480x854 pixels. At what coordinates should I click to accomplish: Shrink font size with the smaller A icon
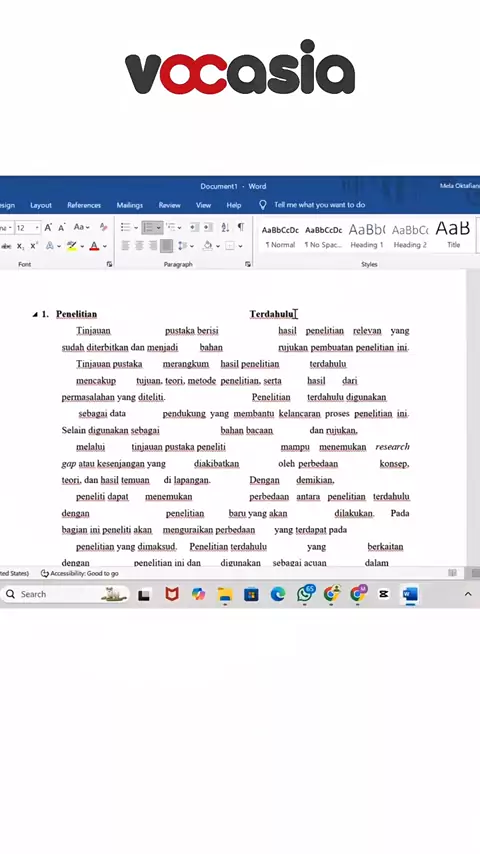tap(62, 228)
